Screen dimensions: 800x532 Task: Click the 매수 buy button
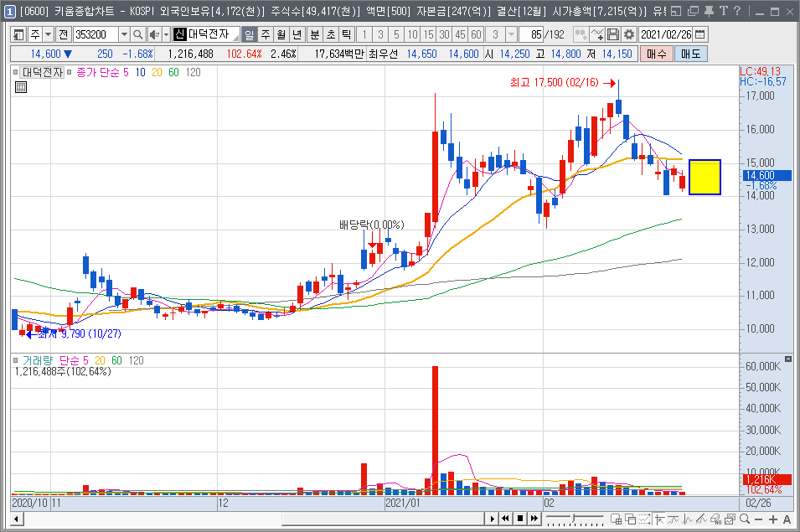[657, 54]
